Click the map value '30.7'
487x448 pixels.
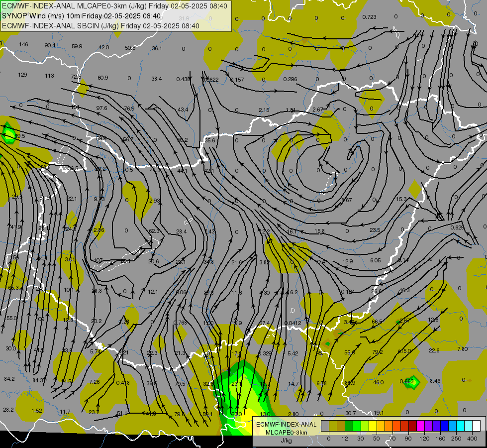click(350, 413)
